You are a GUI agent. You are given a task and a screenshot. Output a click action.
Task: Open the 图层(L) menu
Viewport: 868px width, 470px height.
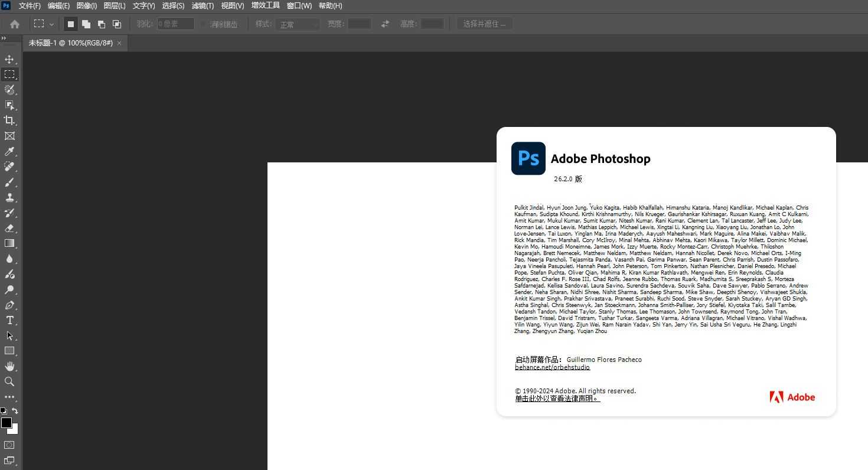point(115,6)
